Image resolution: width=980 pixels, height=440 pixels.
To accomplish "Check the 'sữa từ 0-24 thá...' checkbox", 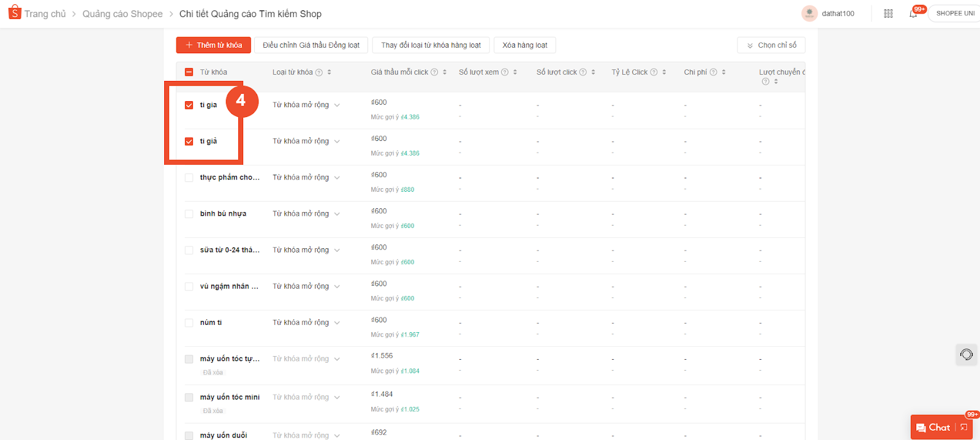I will 189,250.
